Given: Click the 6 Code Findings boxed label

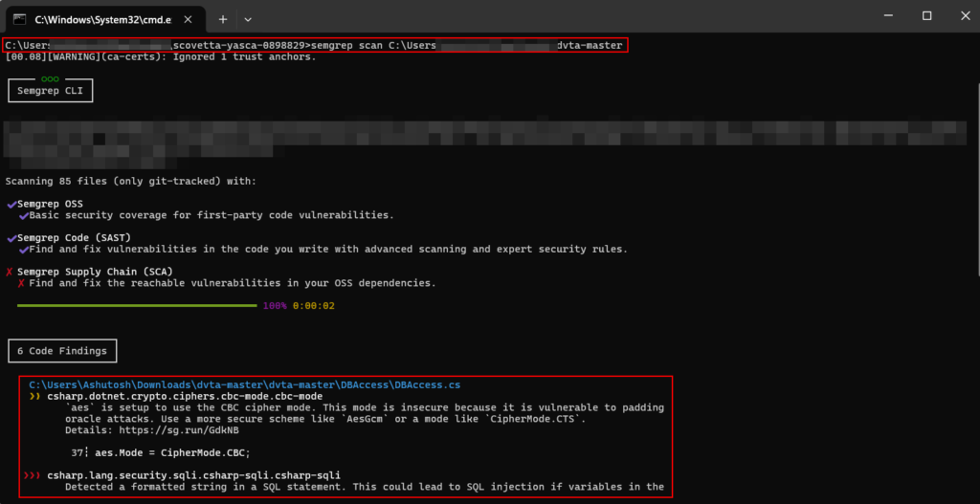Looking at the screenshot, I should [x=63, y=351].
